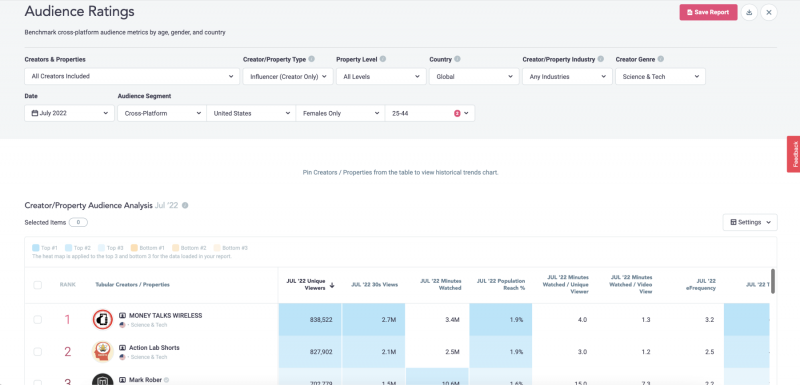Open Creator Genre Science & Tech dropdown

coord(660,76)
